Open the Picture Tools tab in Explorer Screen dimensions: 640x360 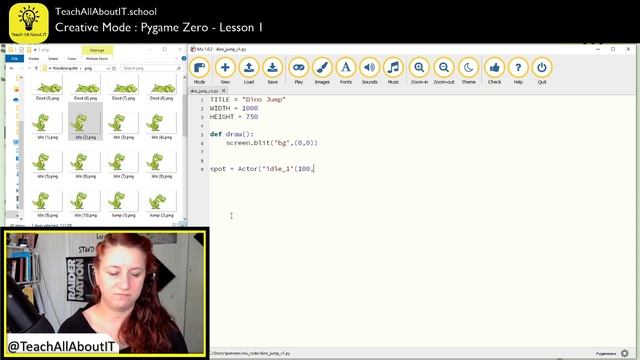pyautogui.click(x=97, y=59)
